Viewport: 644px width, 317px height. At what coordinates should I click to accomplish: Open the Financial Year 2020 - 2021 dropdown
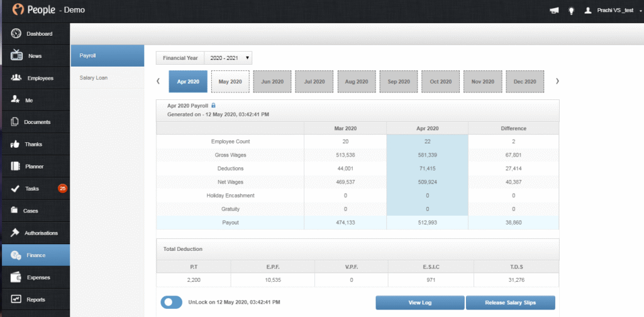[228, 58]
